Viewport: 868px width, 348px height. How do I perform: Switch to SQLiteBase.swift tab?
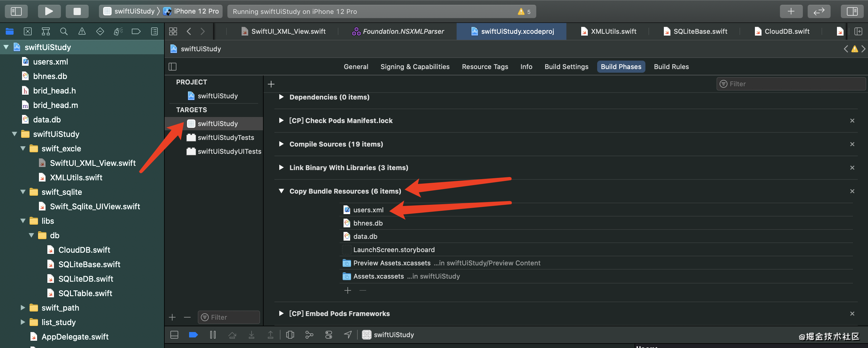695,31
